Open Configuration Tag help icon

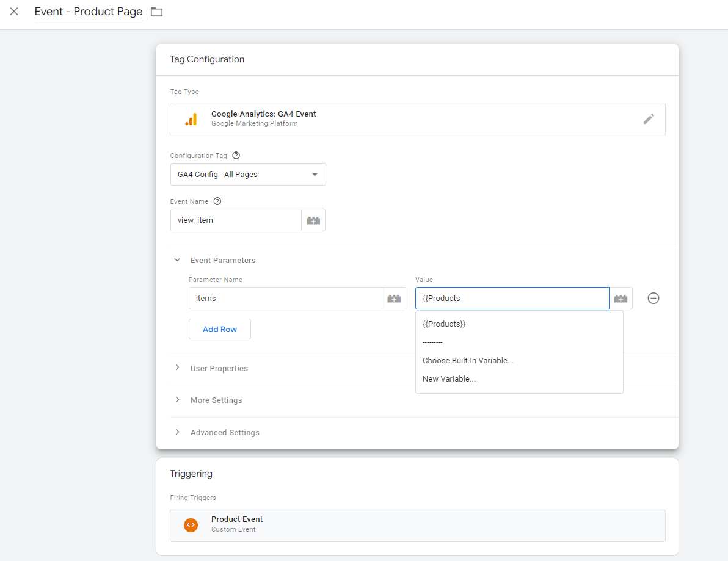(x=236, y=156)
